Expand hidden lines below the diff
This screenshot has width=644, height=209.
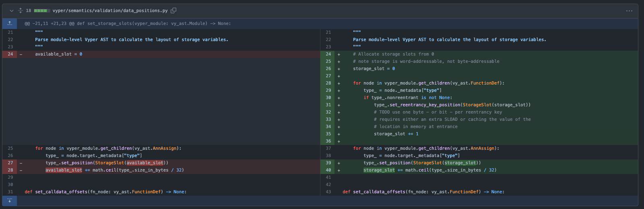click(10, 201)
